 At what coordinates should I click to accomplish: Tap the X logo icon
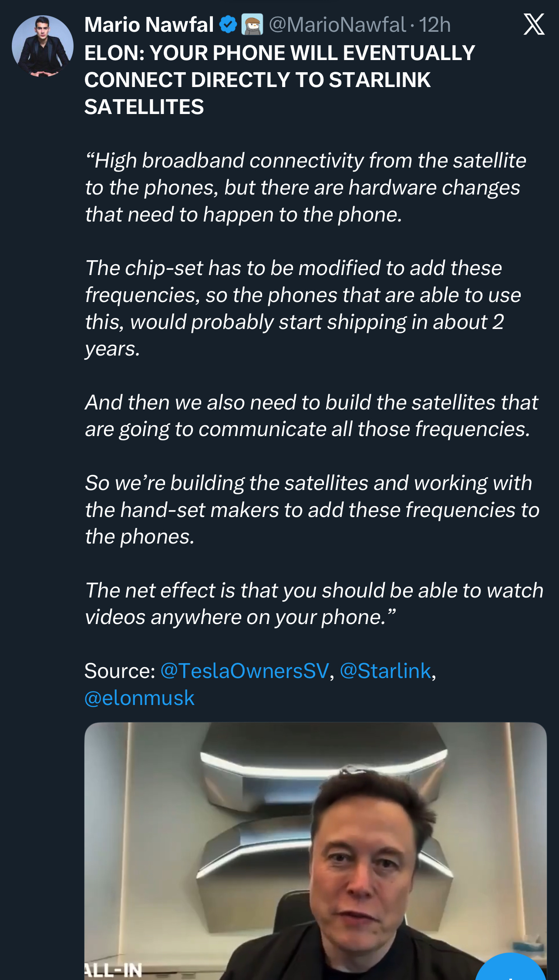(x=534, y=24)
